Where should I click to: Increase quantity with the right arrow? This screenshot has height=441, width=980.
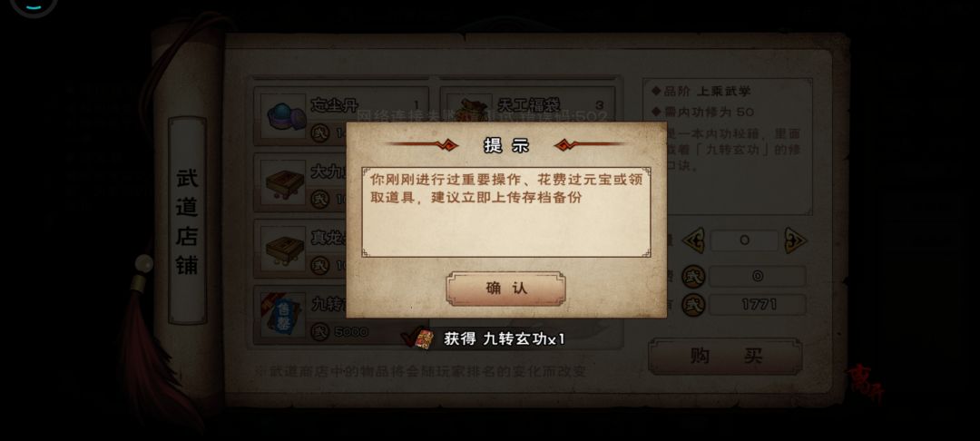pos(796,240)
